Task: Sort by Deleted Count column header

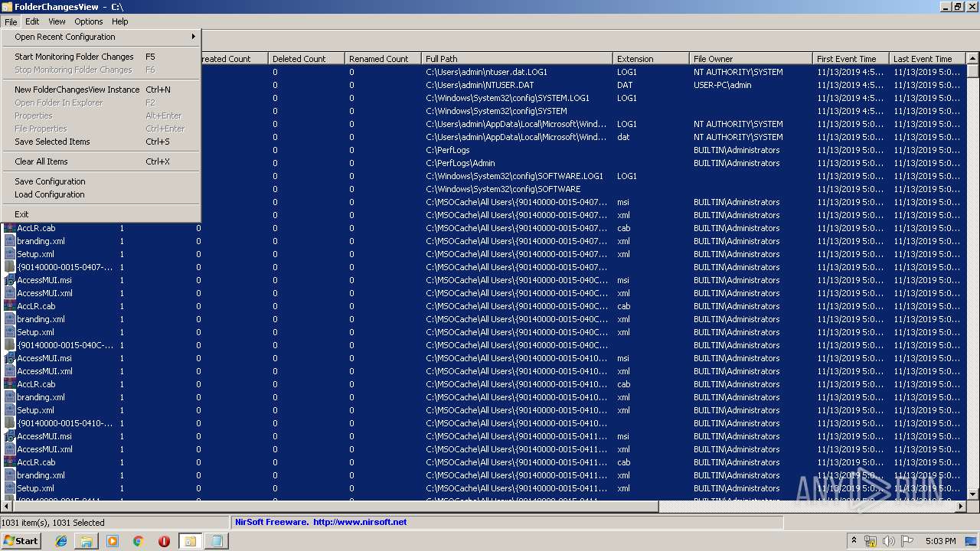Action: tap(306, 59)
